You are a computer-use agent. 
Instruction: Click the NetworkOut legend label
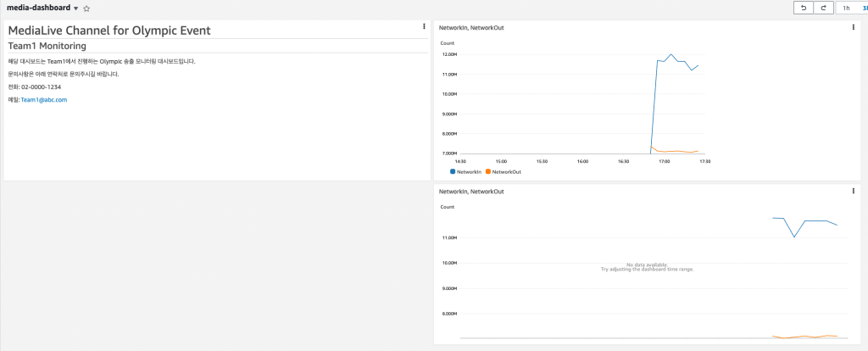pyautogui.click(x=507, y=172)
